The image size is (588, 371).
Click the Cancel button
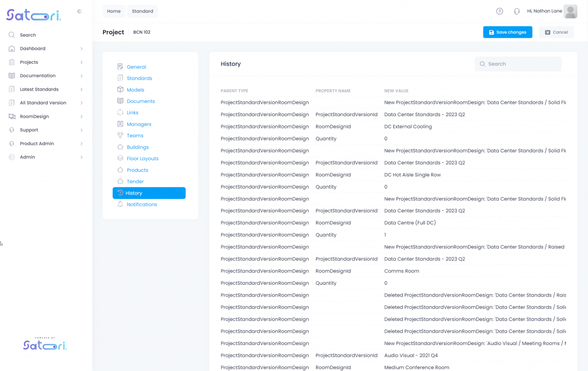(x=556, y=32)
